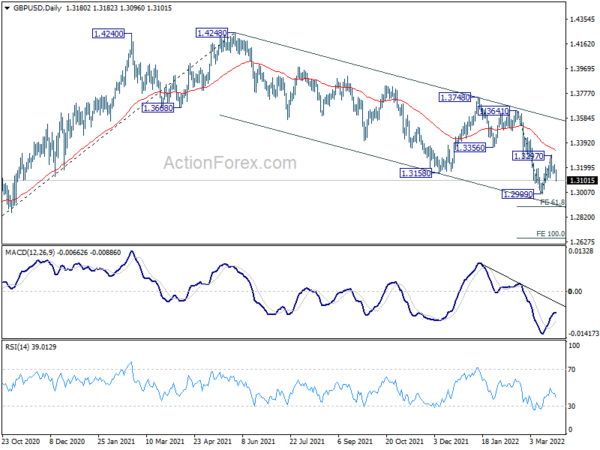The image size is (600, 450).
Task: Select the 1.31580 price label
Action: (x=416, y=173)
